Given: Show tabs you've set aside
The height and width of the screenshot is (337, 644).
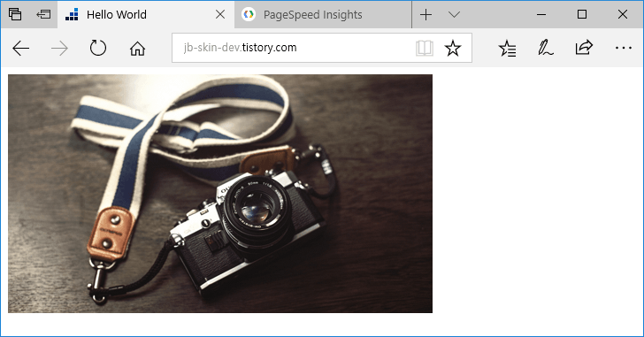Looking at the screenshot, I should tap(15, 14).
